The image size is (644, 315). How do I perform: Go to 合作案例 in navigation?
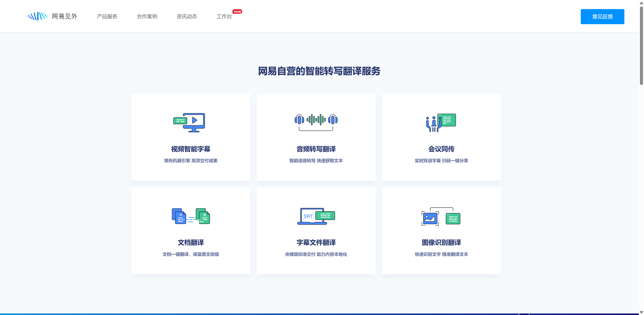click(147, 16)
